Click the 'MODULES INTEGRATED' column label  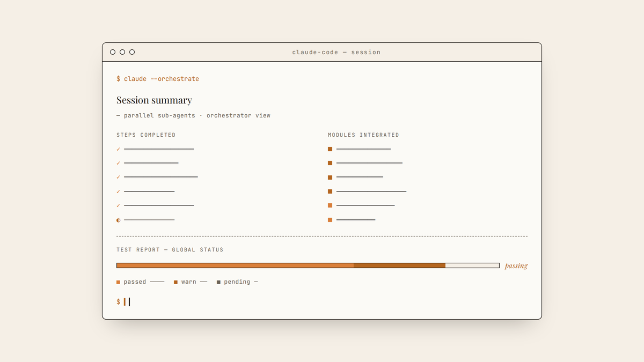(363, 135)
